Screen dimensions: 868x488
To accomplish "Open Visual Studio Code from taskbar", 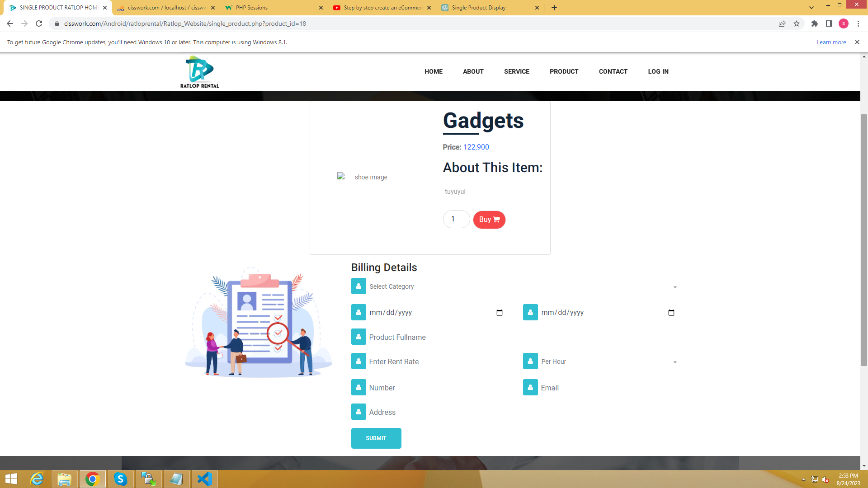I will click(x=205, y=479).
